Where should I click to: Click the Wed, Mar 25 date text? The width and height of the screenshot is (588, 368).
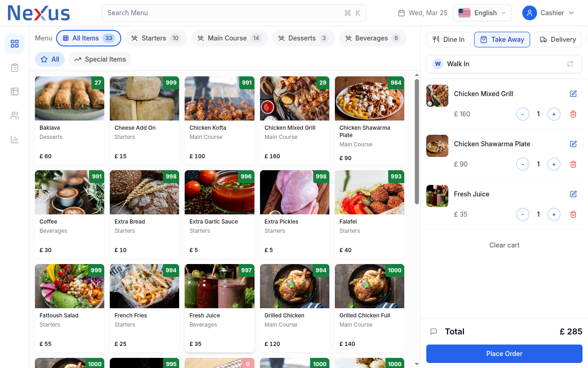point(428,13)
